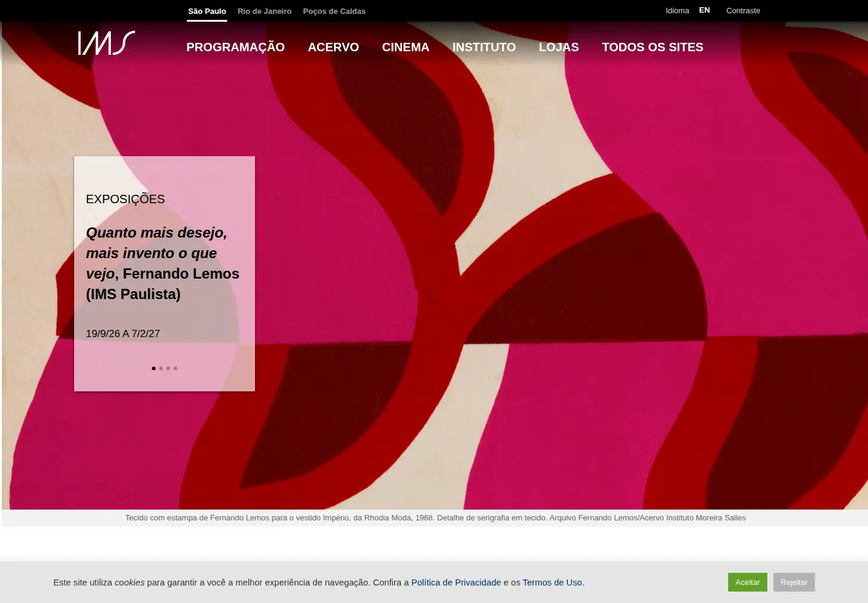868x603 pixels.
Task: Select the third carousel dot
Action: 168,368
